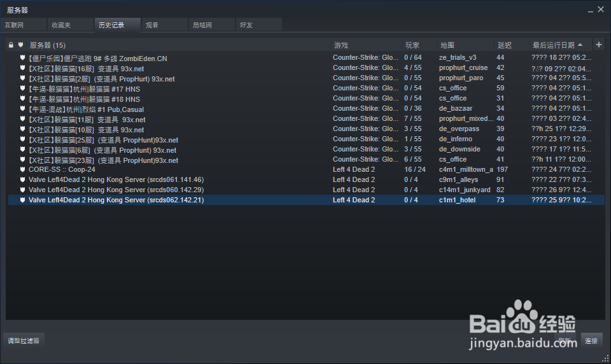This screenshot has height=364, width=611.
Task: Click the shield icon of the 躲猫猫[6服] row
Action: [x=23, y=149]
